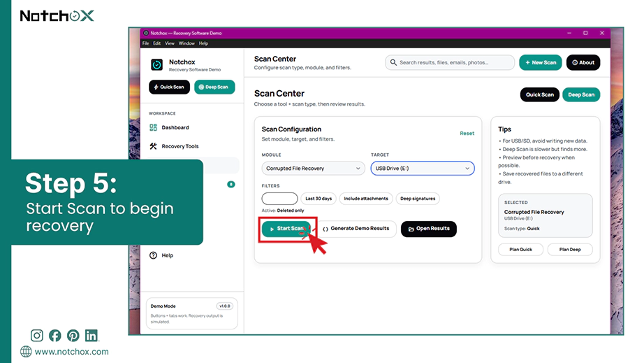Open Recovery Tools in the sidebar
Image resolution: width=644 pixels, height=363 pixels.
pyautogui.click(x=174, y=146)
